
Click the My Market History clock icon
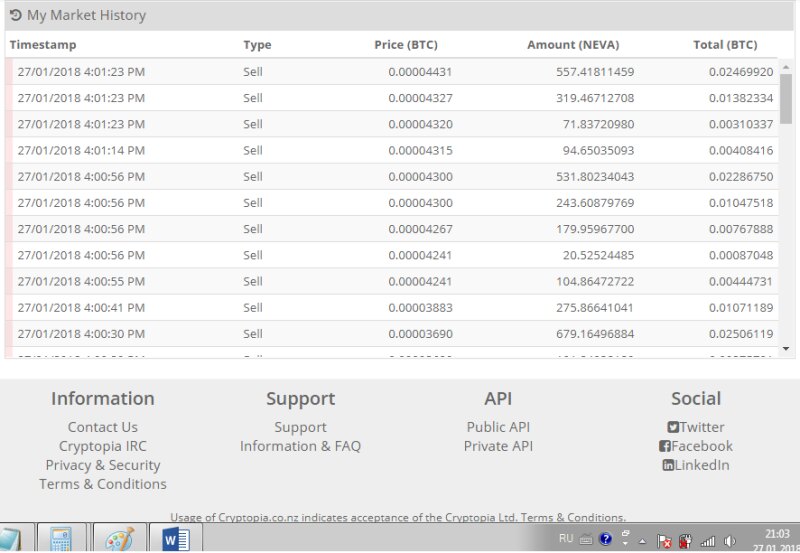pos(16,15)
